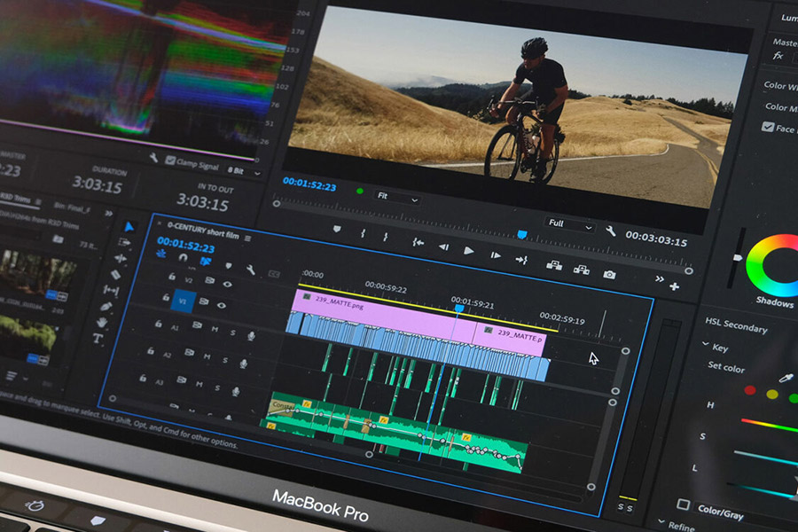
Task: Solo audio track A3
Action: [x=217, y=388]
